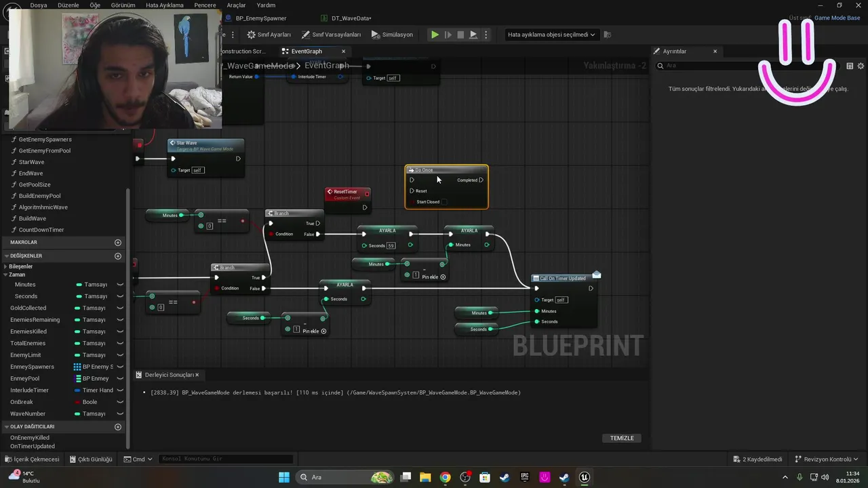
Task: Click the Stop simulation square button
Action: click(x=460, y=35)
